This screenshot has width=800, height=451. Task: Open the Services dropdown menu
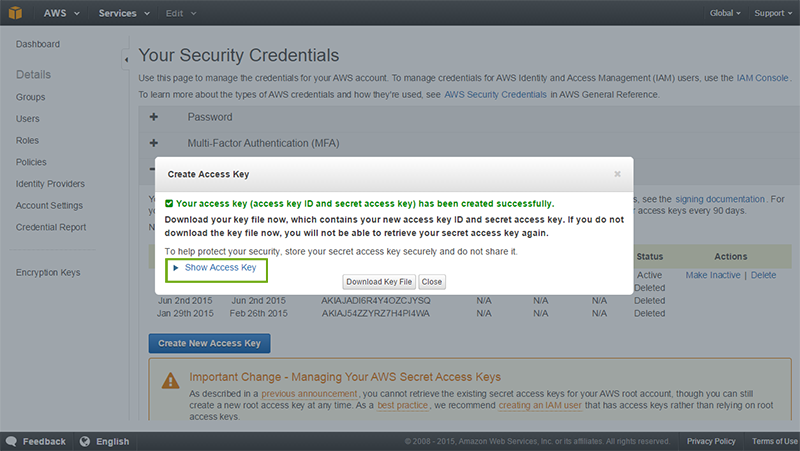[x=125, y=13]
